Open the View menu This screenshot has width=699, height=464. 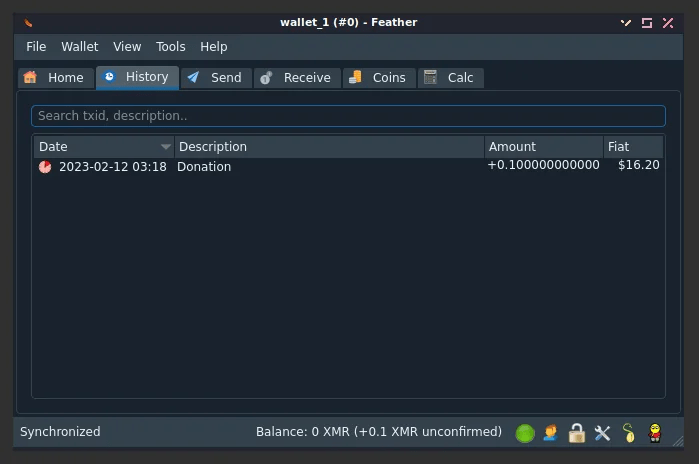click(127, 47)
